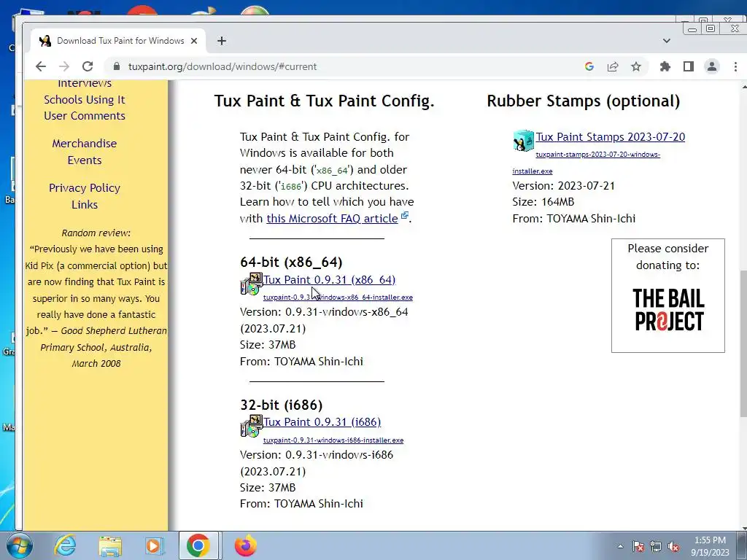Download tuxpaint-0.9.31-windows-x86_64-installer.exe
Viewport: 747px width, 560px height.
[338, 297]
